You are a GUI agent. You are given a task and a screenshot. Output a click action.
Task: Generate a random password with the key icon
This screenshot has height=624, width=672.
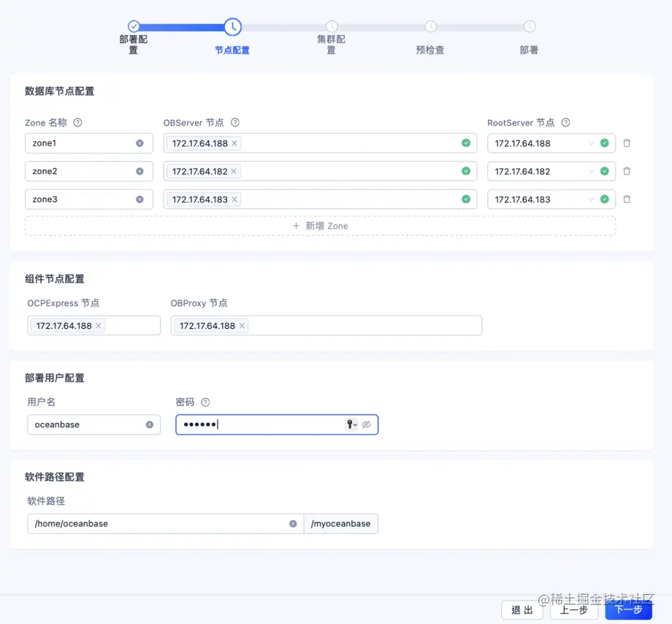click(x=351, y=425)
